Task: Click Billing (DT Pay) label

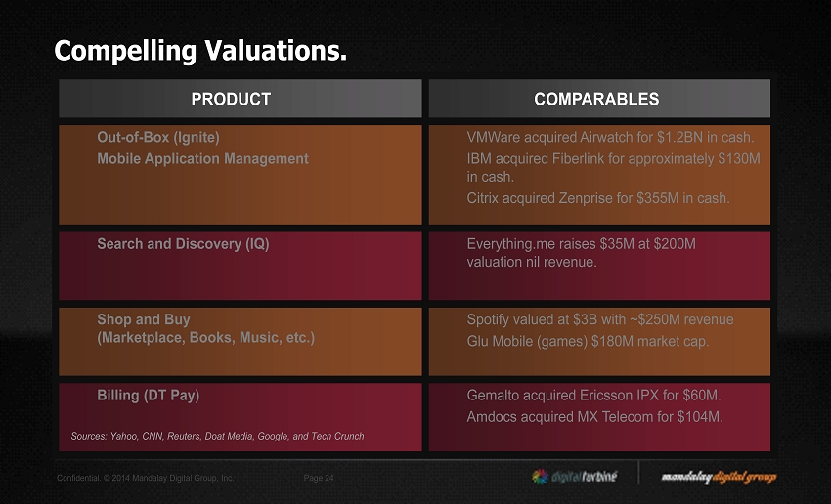Action: pyautogui.click(x=148, y=396)
